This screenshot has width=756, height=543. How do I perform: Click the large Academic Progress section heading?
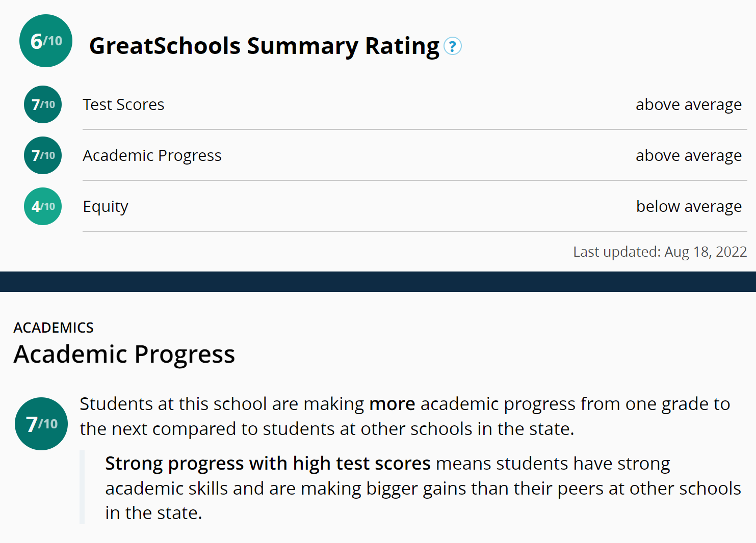pyautogui.click(x=124, y=354)
